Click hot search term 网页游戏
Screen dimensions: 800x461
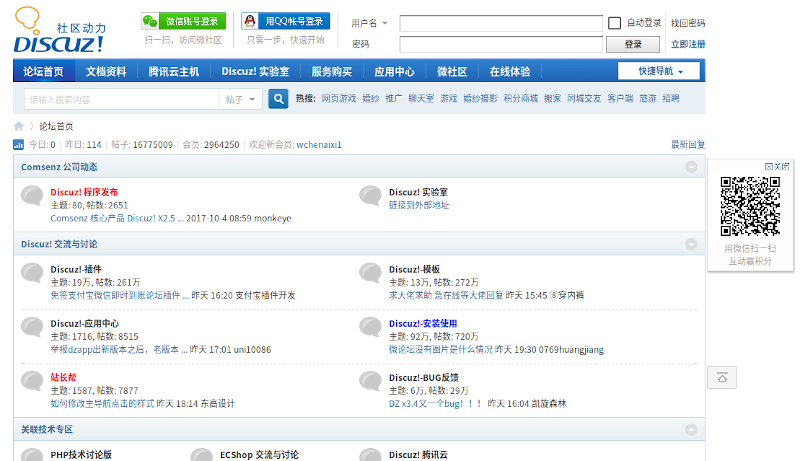[339, 98]
